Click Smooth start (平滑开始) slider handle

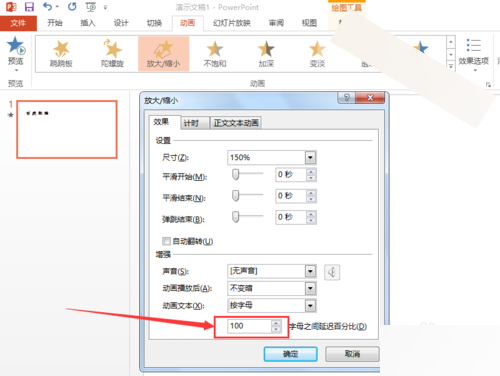click(236, 174)
